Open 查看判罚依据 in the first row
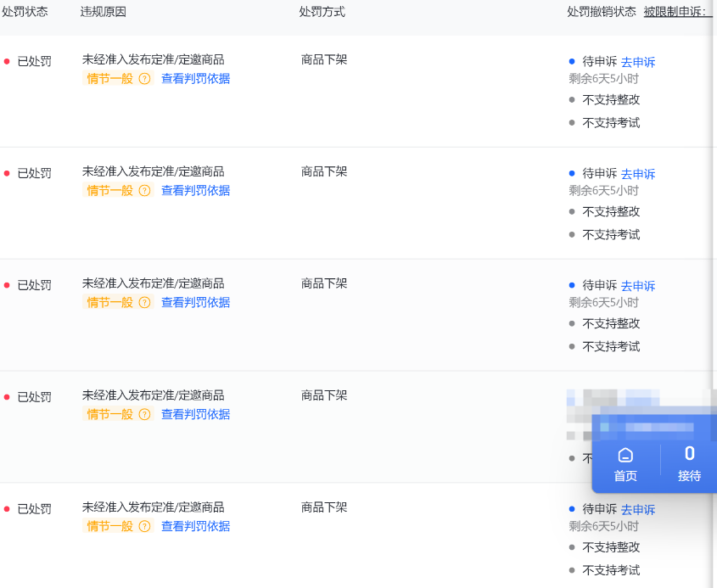 (x=195, y=79)
